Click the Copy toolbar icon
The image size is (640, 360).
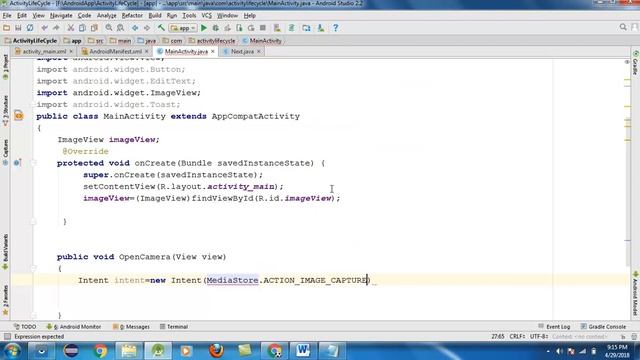(82, 28)
